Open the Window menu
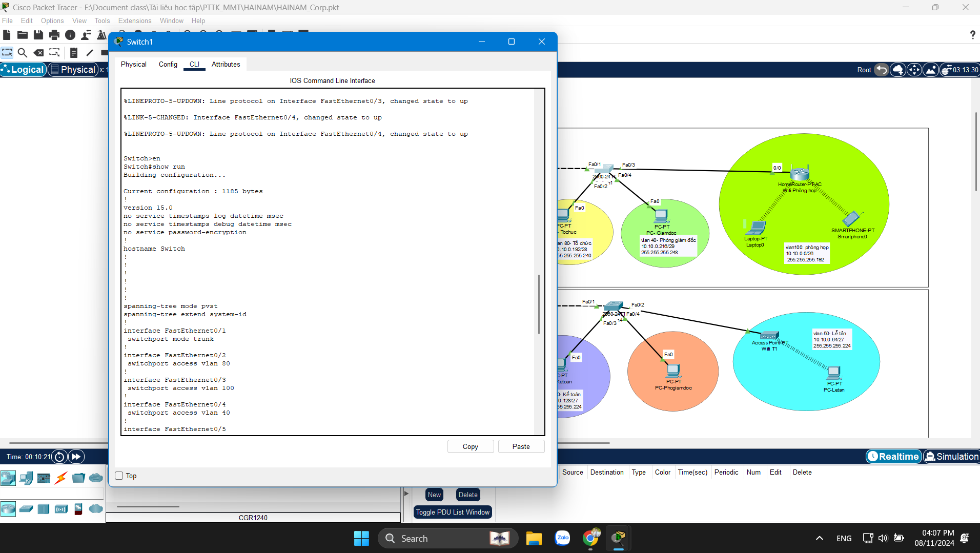The image size is (980, 553). (x=172, y=21)
